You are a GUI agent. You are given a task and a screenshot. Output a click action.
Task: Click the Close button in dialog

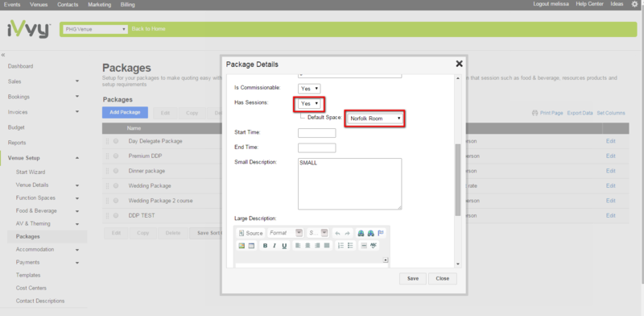442,279
